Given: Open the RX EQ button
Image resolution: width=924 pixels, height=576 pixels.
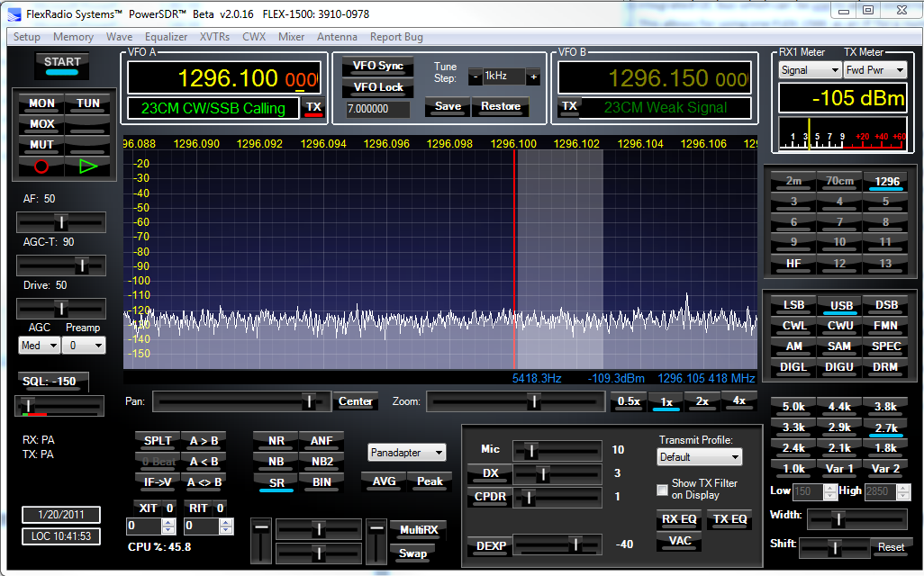Looking at the screenshot, I should (x=679, y=519).
